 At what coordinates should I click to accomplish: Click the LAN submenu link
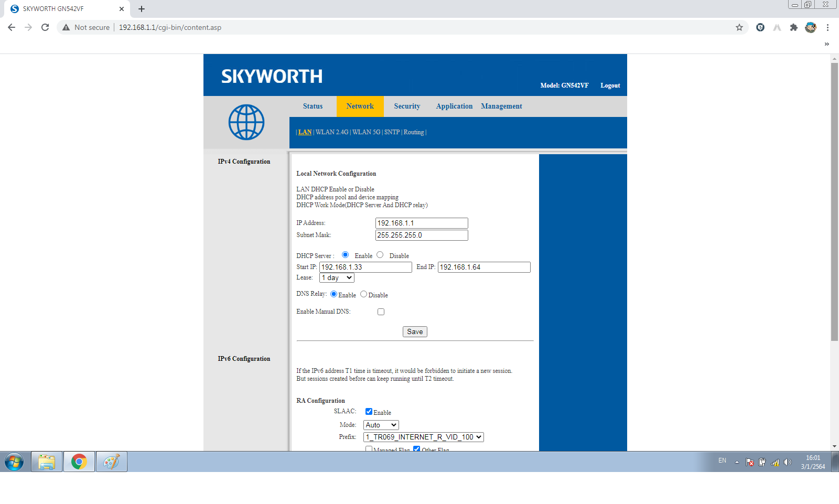[305, 132]
